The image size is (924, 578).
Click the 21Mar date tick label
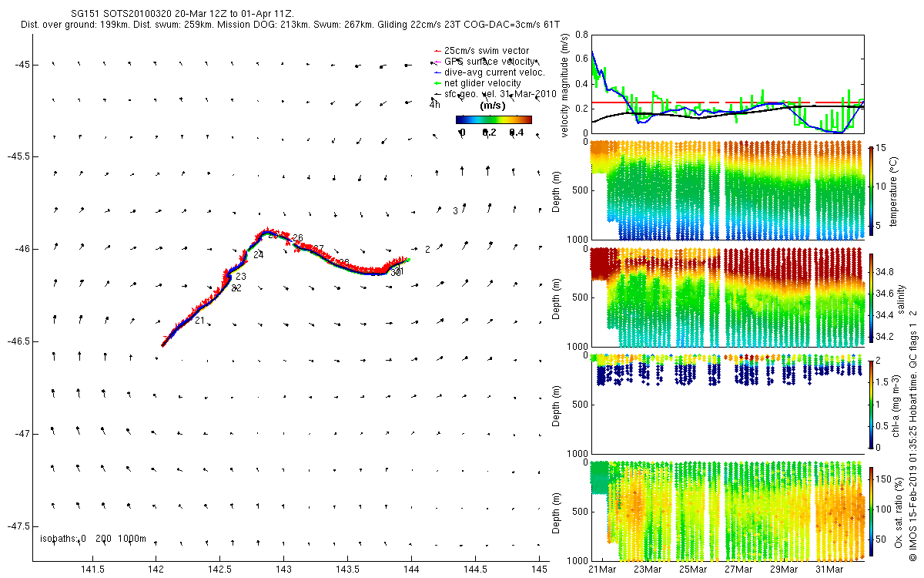601,570
